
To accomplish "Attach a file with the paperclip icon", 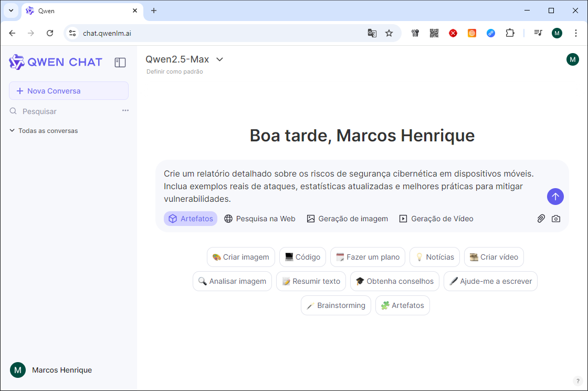I will coord(541,219).
